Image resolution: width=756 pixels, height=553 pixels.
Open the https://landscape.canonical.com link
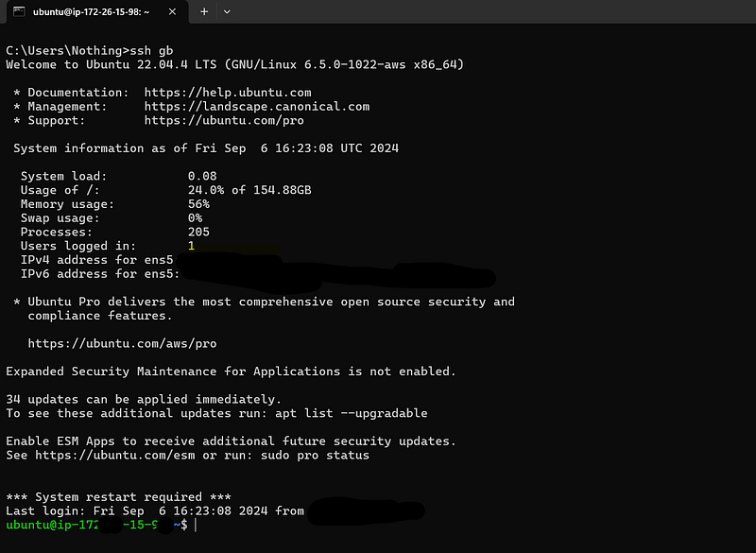pyautogui.click(x=256, y=106)
